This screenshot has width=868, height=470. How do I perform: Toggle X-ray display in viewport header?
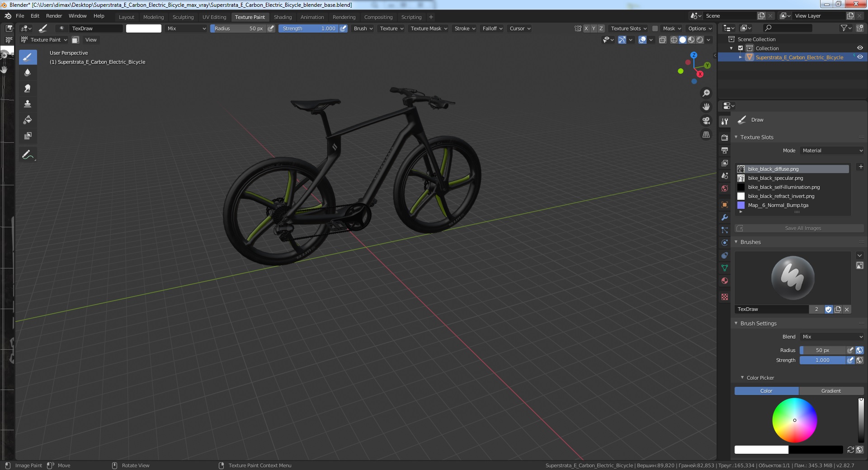tap(662, 40)
